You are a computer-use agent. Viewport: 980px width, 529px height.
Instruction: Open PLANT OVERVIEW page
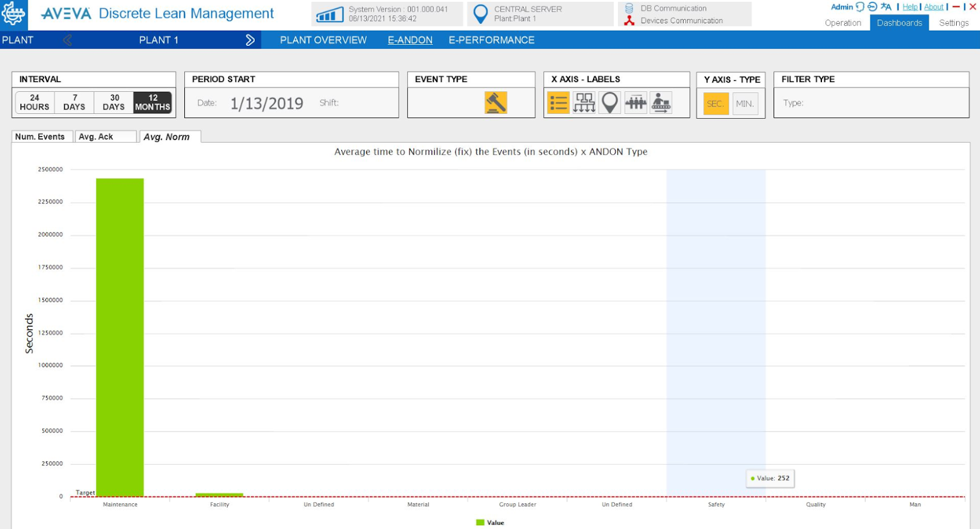[323, 40]
